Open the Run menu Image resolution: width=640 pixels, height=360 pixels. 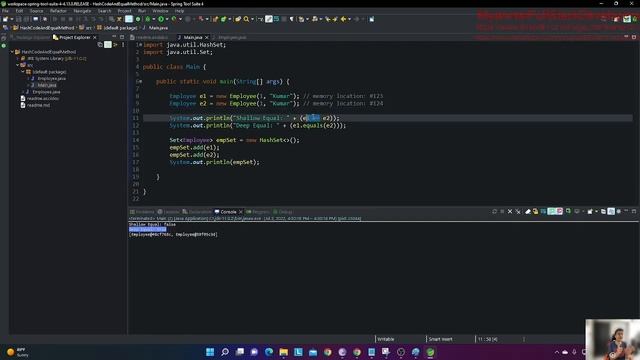tap(142, 11)
